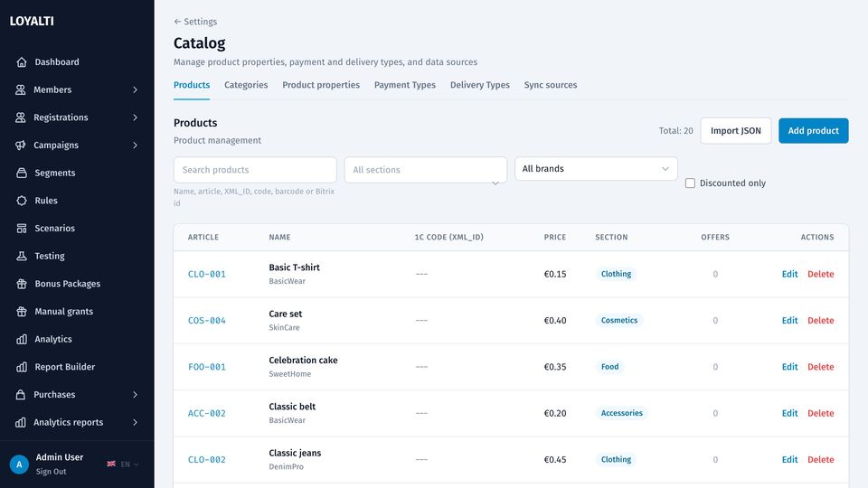The height and width of the screenshot is (488, 868).
Task: Delete the Care set product
Action: (x=820, y=320)
